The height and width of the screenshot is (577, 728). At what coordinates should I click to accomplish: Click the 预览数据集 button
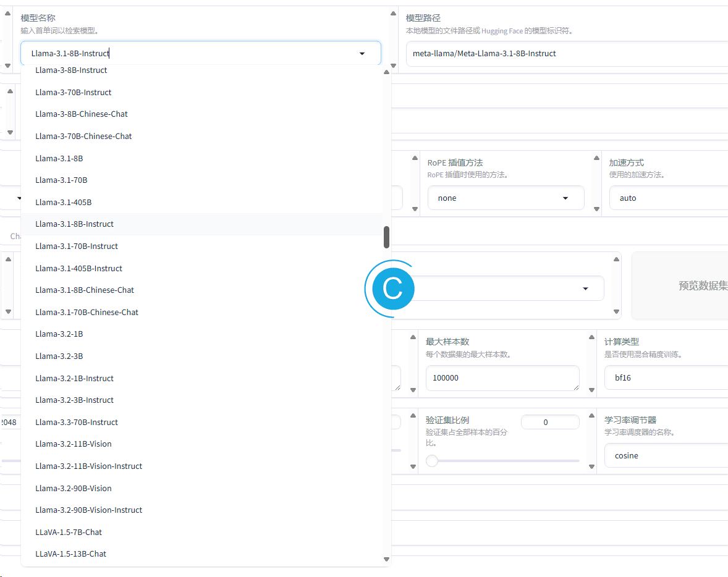(680, 285)
